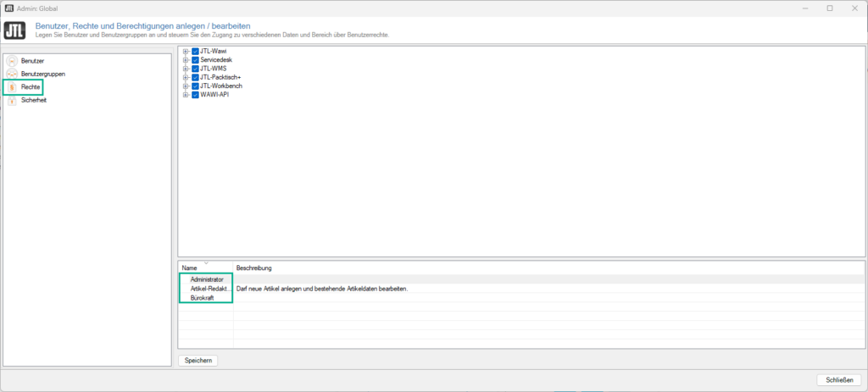Click the Rechte icon in sidebar

(12, 87)
